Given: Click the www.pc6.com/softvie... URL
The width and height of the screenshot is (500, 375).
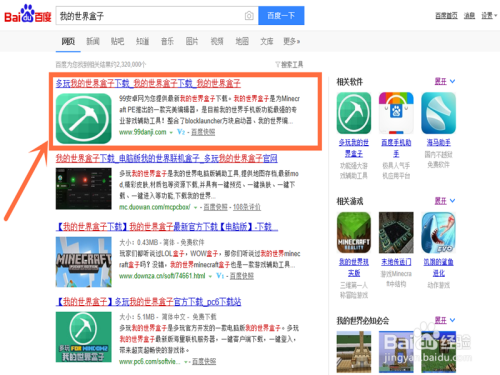Looking at the screenshot, I should pos(150,361).
